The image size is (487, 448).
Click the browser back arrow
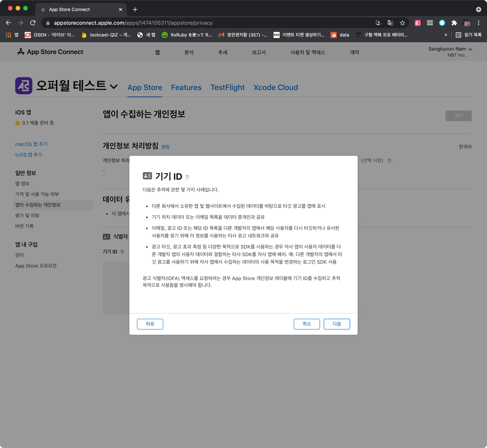point(8,23)
